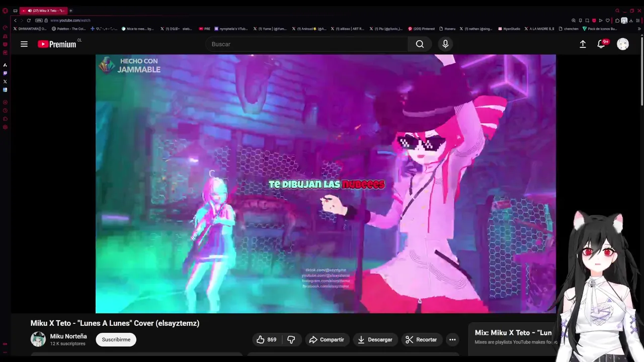This screenshot has height=362, width=644.
Task: Open the YouTube hamburger guide menu
Action: click(24, 44)
